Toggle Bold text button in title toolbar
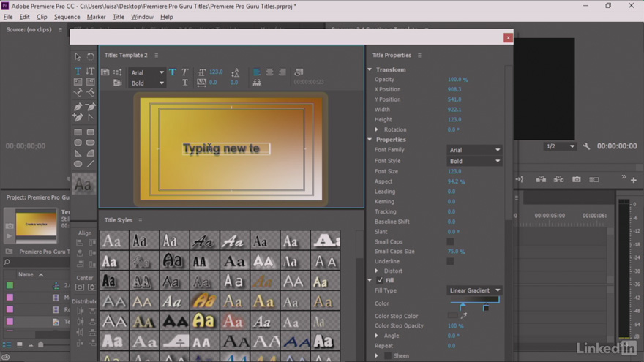The width and height of the screenshot is (644, 362). tap(173, 72)
